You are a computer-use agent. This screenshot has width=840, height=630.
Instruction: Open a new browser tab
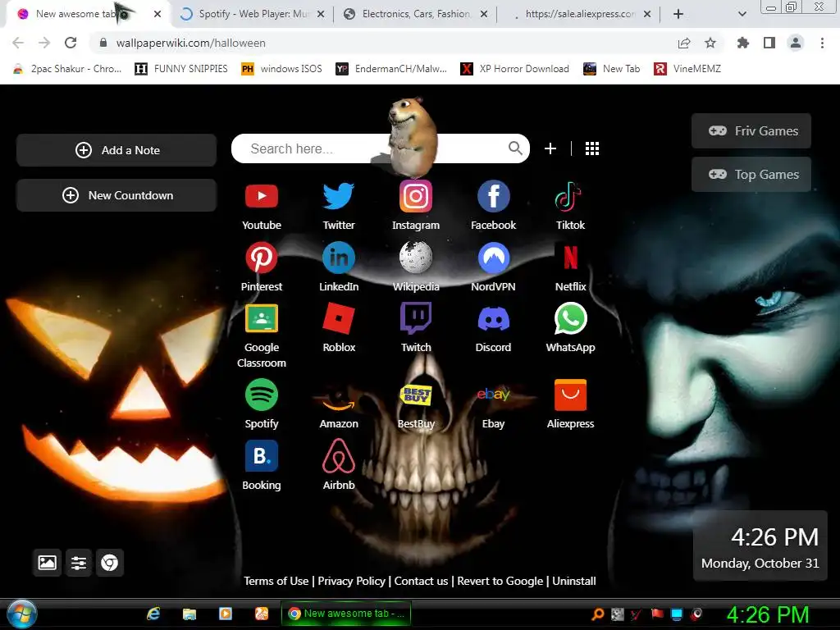678,14
